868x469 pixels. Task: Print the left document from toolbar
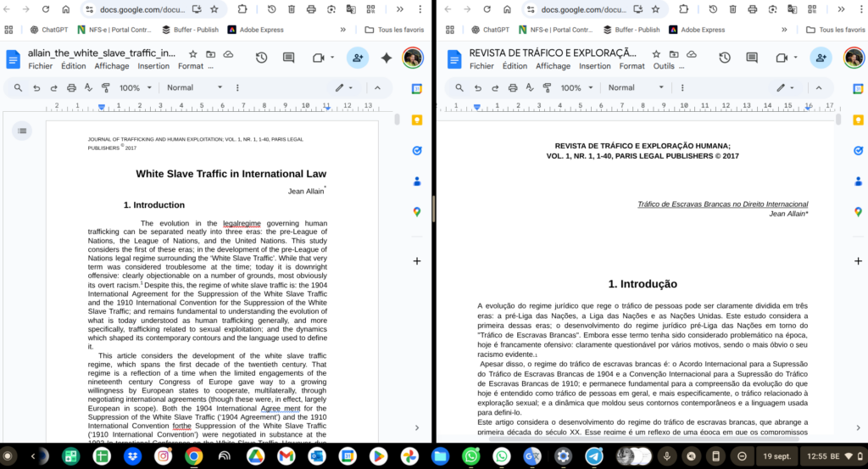tap(71, 87)
